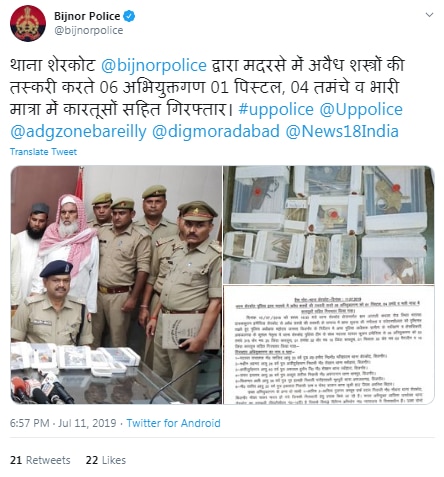Expand the tweet options chevron
444x477 pixels.
point(430,15)
